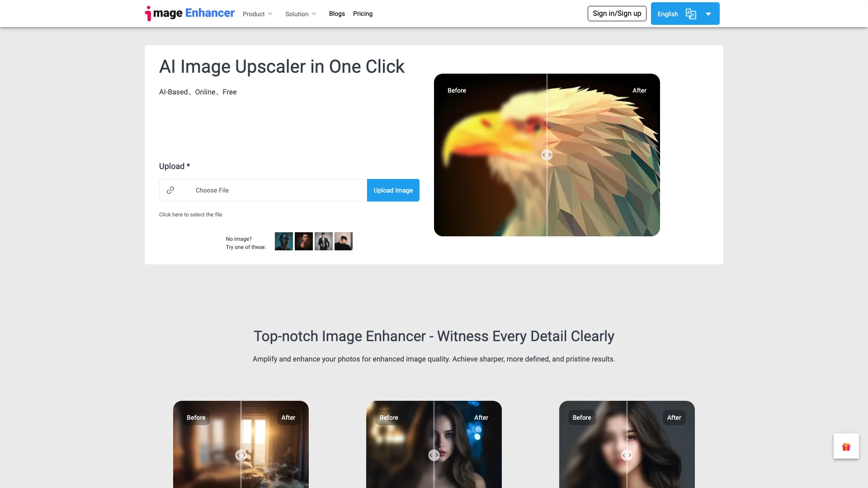This screenshot has width=868, height=488.
Task: Select the second sample portrait thumbnail
Action: pos(303,241)
